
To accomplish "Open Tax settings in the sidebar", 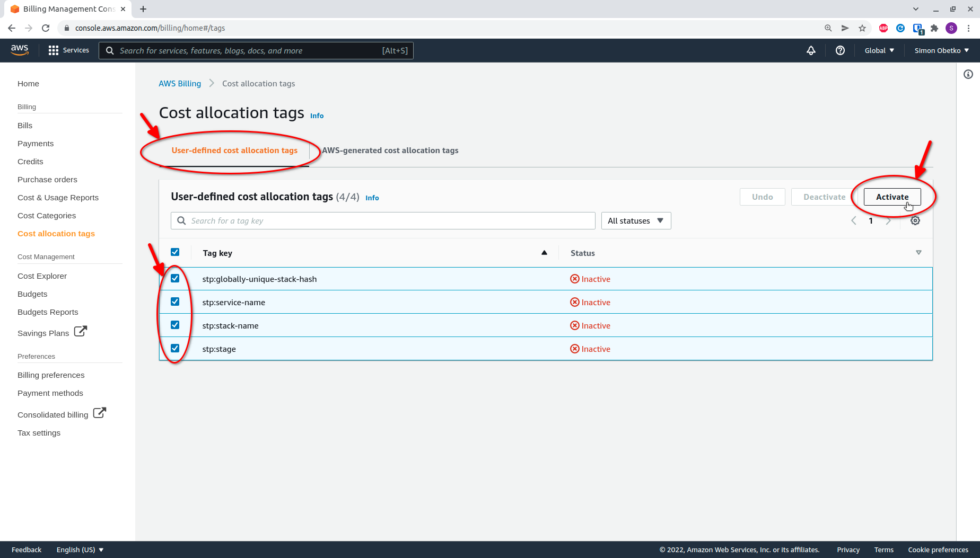I will coord(39,433).
